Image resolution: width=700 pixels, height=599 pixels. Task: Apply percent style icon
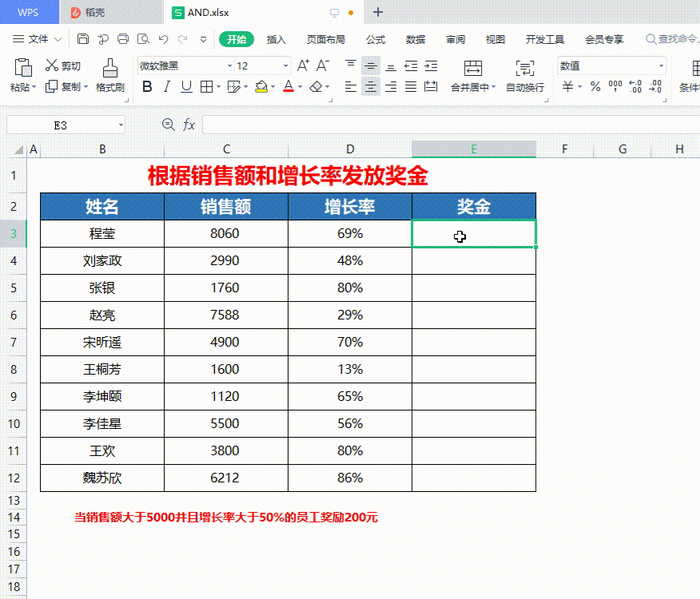pyautogui.click(x=595, y=86)
